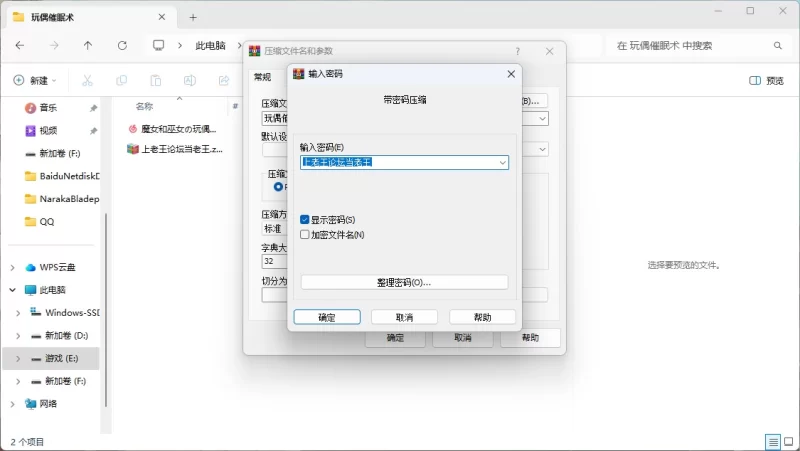Enable 加密文件名 checkbox
Image resolution: width=800 pixels, height=451 pixels.
[305, 235]
